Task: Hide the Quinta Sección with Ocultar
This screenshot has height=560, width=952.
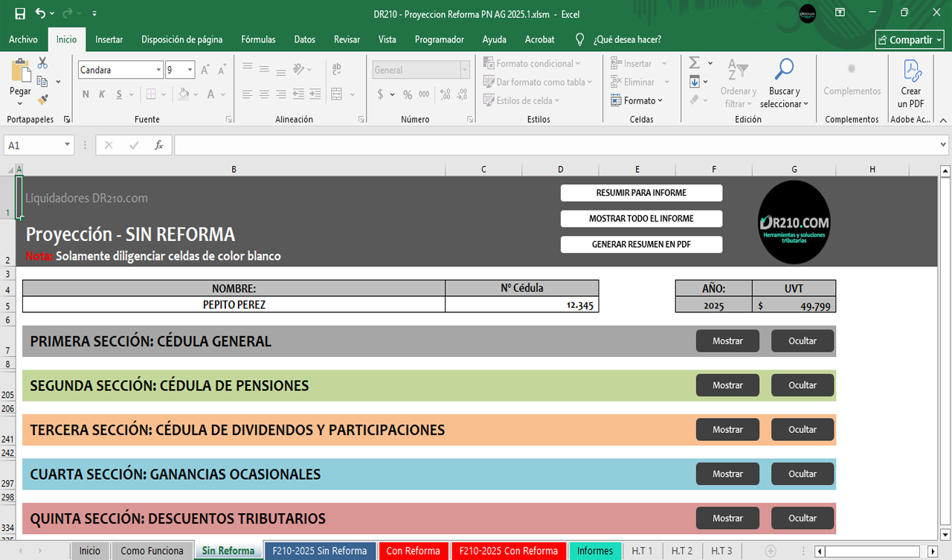Action: (803, 518)
